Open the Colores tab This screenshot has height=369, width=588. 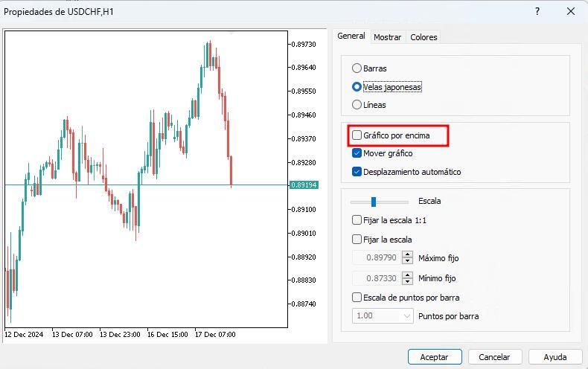pos(424,37)
